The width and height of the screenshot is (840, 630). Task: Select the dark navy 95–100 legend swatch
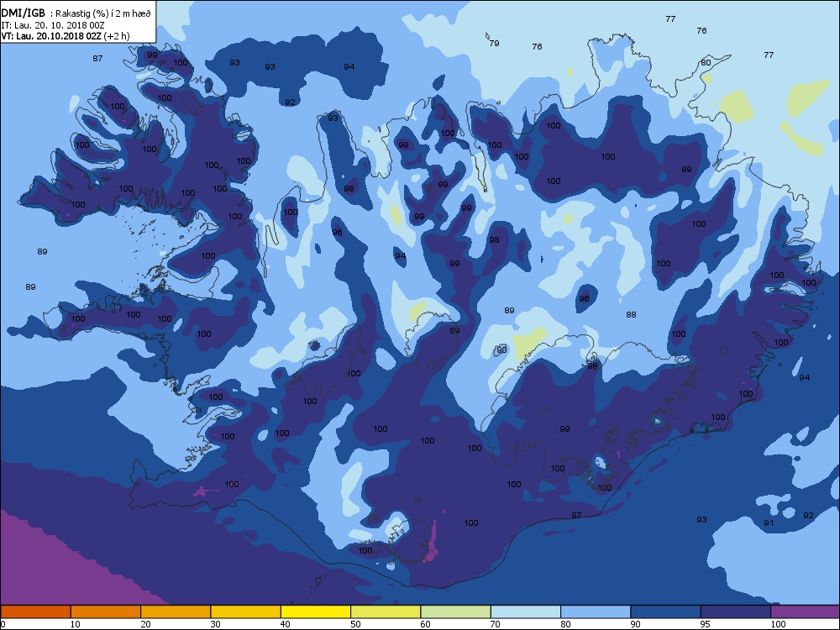(736, 612)
